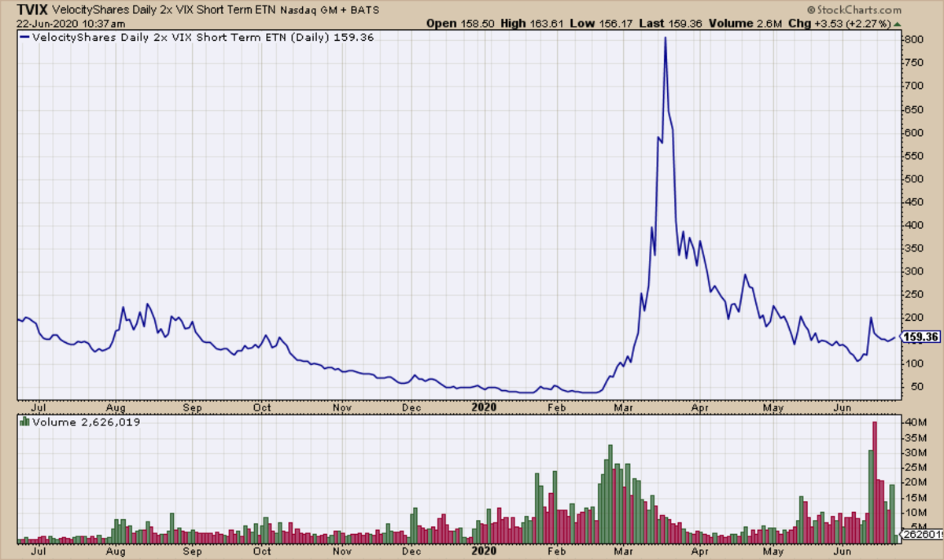The width and height of the screenshot is (944, 560).
Task: Click the Oct label beneath the price chart
Action: (x=262, y=408)
